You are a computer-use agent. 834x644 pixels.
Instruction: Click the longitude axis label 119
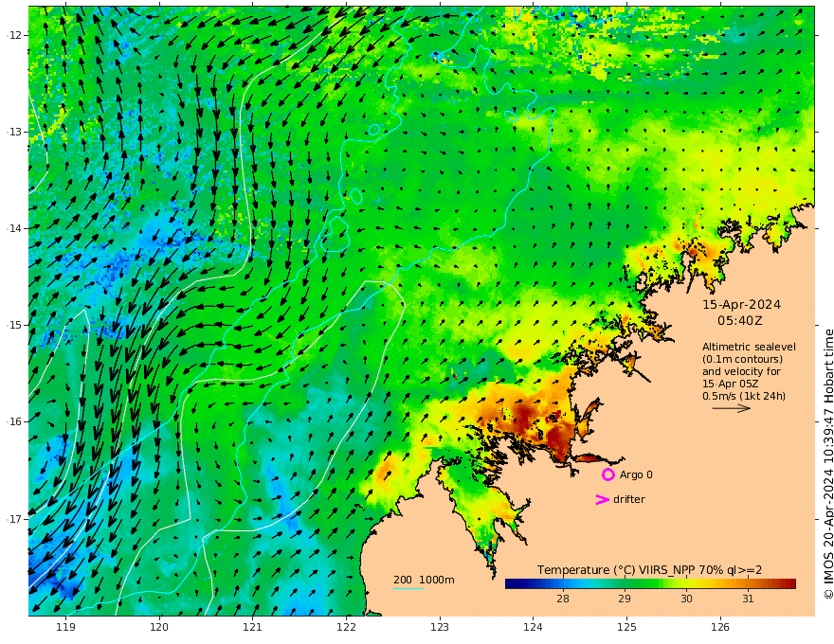click(65, 627)
